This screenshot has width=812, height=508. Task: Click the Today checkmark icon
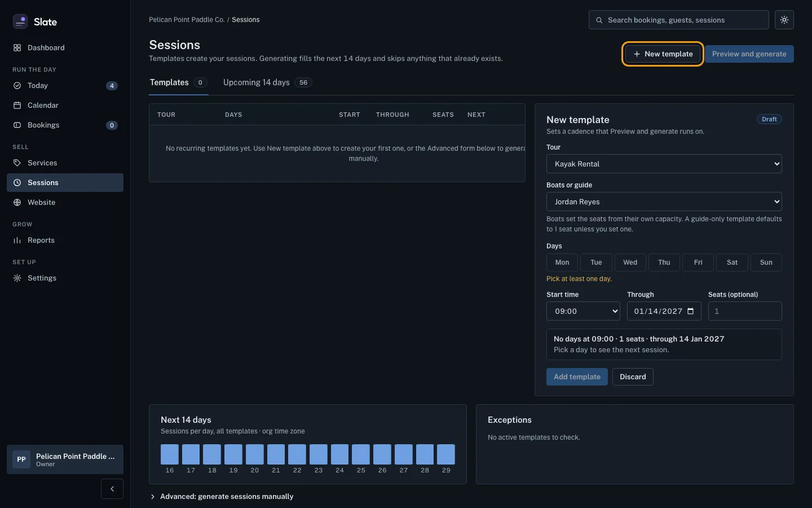[17, 86]
